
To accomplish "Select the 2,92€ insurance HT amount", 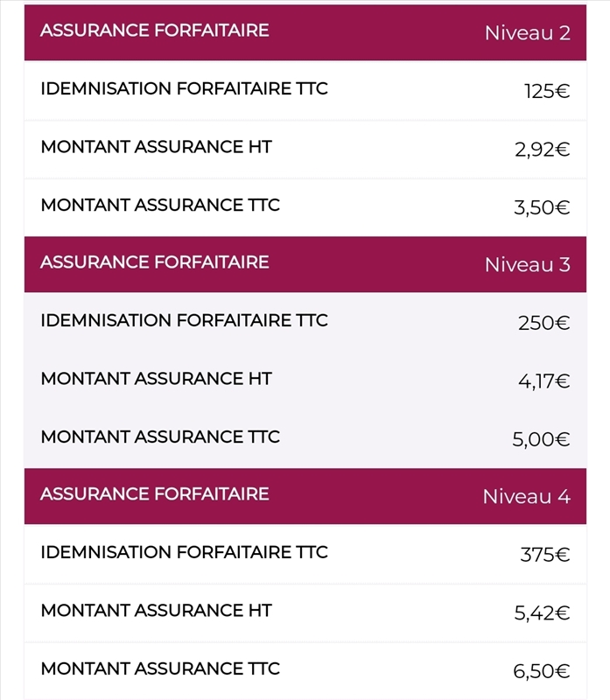I will tap(542, 150).
